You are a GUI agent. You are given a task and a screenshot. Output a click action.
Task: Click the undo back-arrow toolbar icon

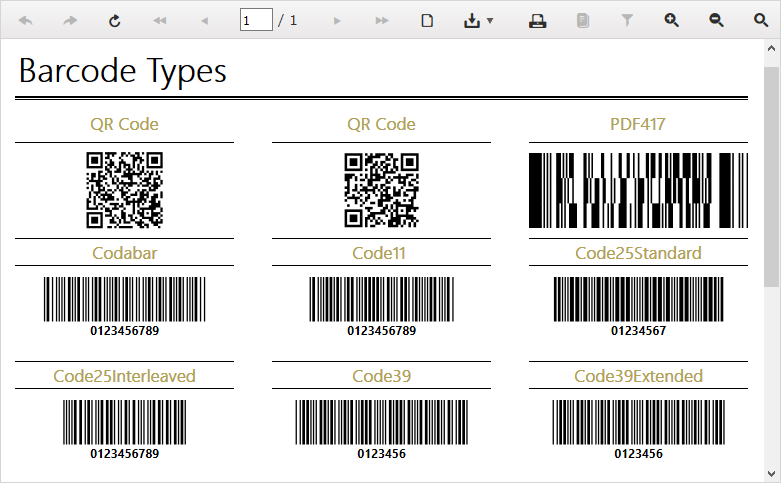pos(25,20)
